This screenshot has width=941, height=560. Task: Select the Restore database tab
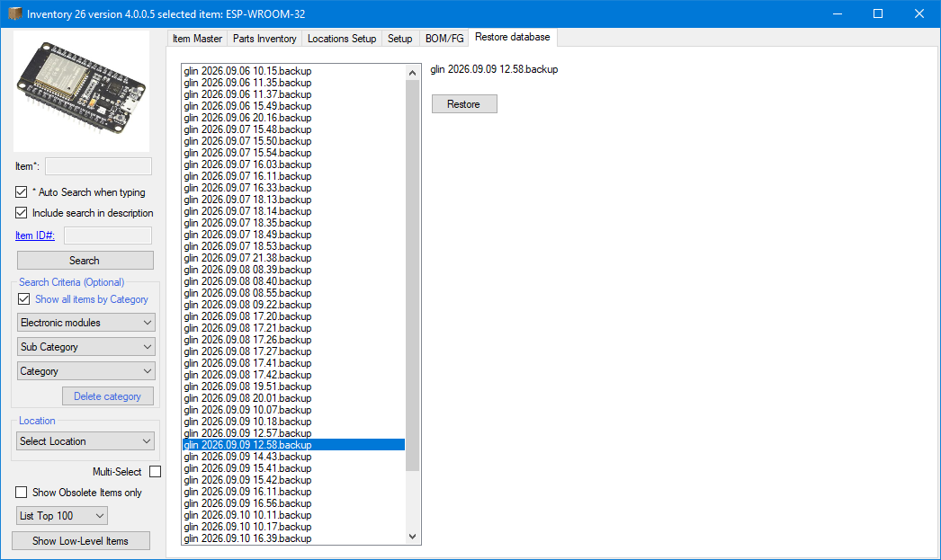(513, 37)
